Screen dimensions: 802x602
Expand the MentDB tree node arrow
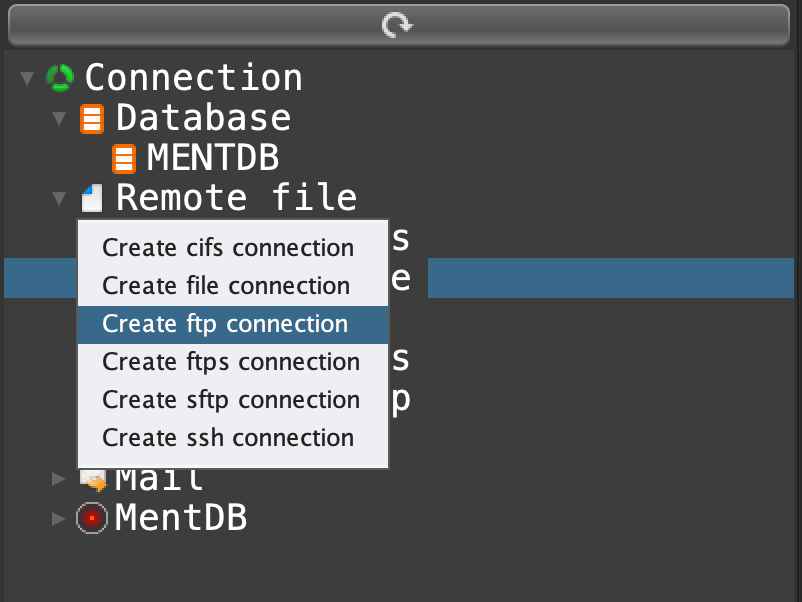(x=59, y=518)
